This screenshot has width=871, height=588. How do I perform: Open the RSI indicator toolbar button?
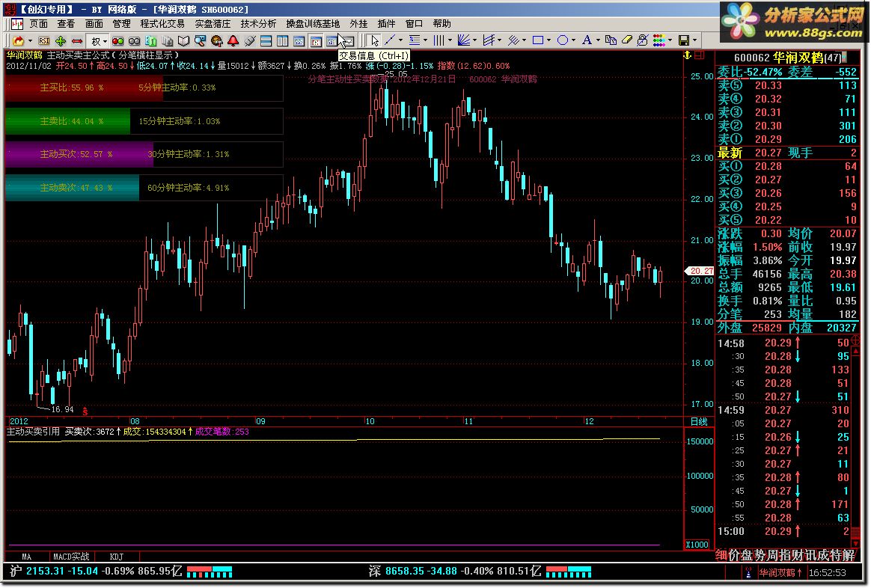(44, 40)
